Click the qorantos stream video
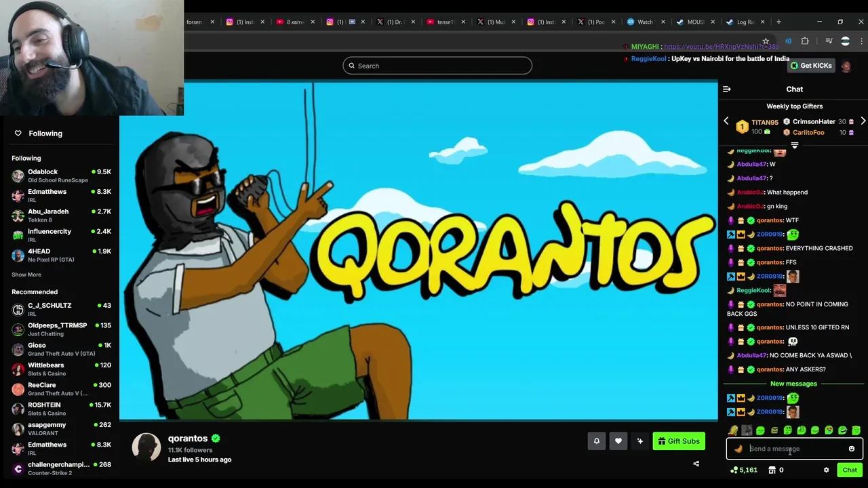868x488 pixels. 418,251
